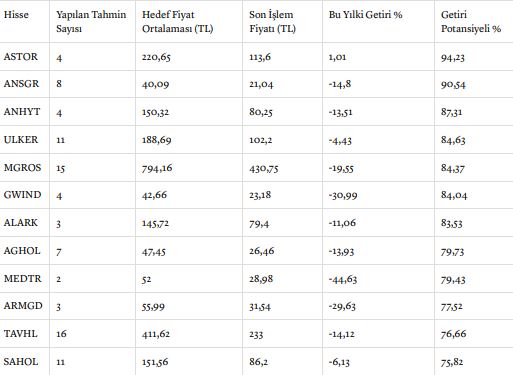Click the ALARK stock name
513x375 pixels.
(21, 223)
